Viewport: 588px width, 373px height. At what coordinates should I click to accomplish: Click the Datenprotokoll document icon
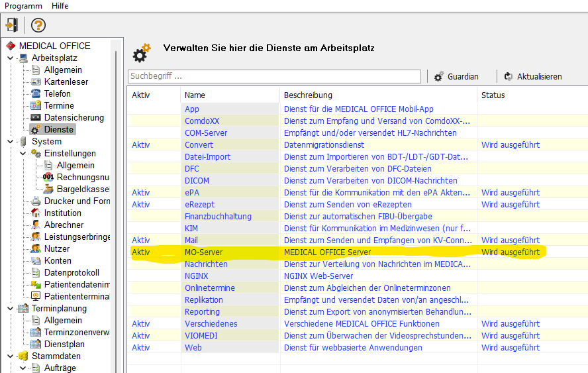[x=36, y=272]
